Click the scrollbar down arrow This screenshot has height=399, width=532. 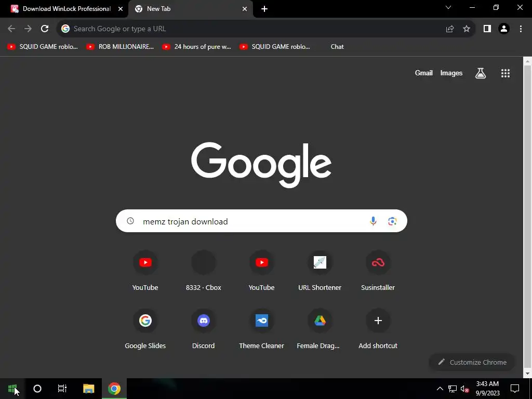(x=527, y=374)
